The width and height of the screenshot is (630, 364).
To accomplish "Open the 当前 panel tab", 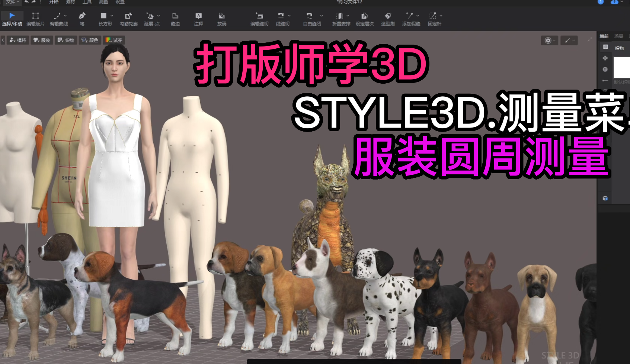I will pyautogui.click(x=604, y=36).
